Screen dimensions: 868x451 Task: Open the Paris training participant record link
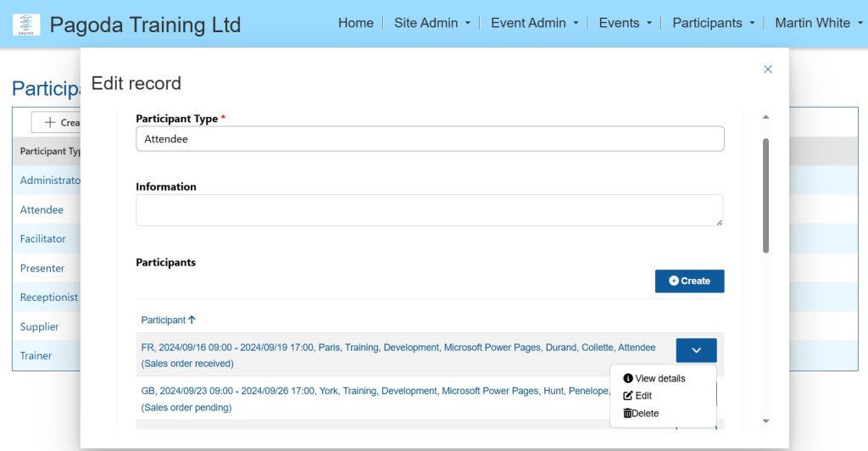point(398,348)
